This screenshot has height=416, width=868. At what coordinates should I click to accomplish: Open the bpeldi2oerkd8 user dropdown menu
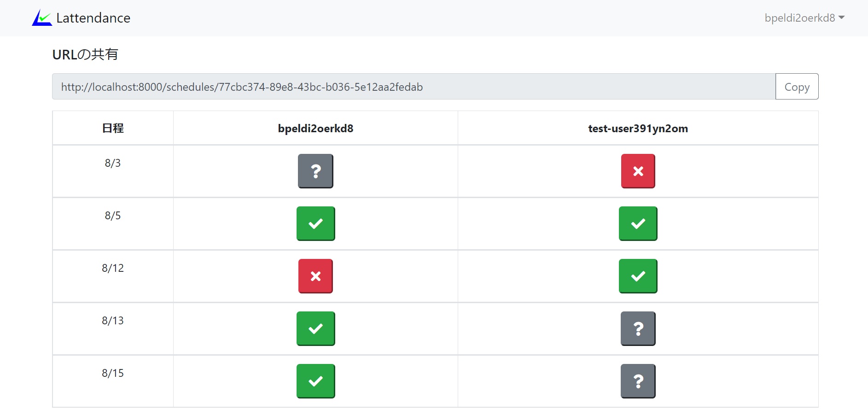point(804,18)
